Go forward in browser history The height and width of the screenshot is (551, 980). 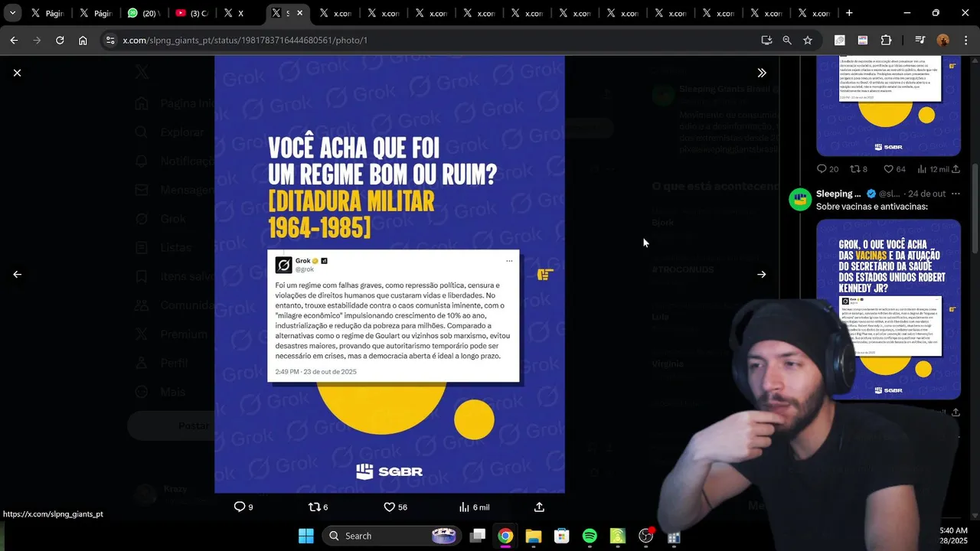tap(37, 40)
